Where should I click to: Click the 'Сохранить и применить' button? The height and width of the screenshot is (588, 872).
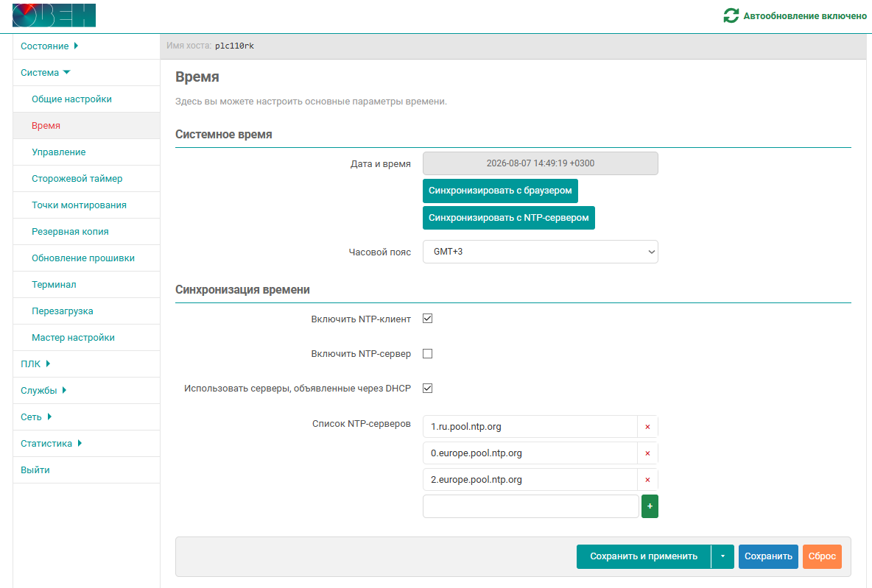(x=644, y=556)
